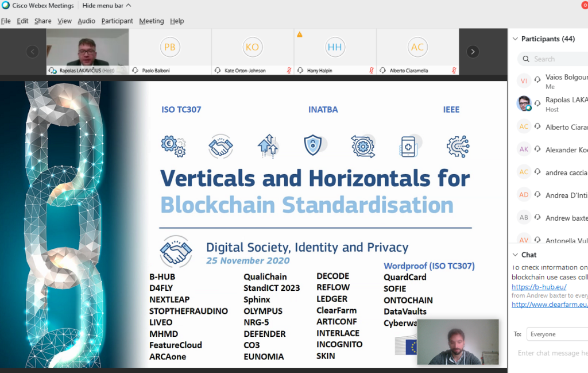Image resolution: width=588 pixels, height=373 pixels.
Task: Click the headset icon in Vaios Bolgour's row
Action: point(537,79)
